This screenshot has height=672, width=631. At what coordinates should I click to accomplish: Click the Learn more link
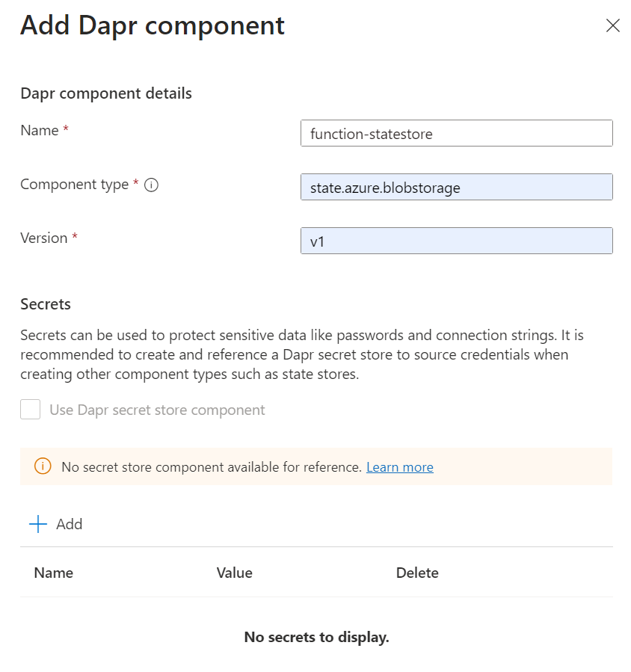[x=399, y=466]
